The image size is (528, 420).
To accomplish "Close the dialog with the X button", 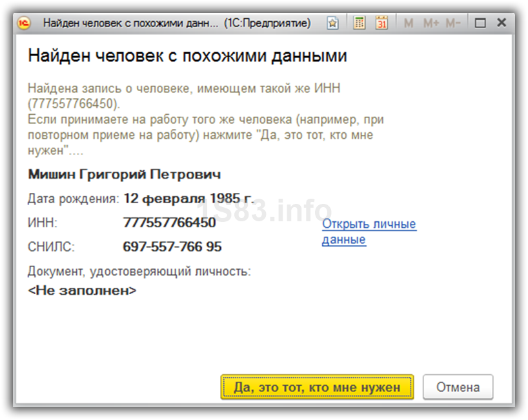I will 501,23.
